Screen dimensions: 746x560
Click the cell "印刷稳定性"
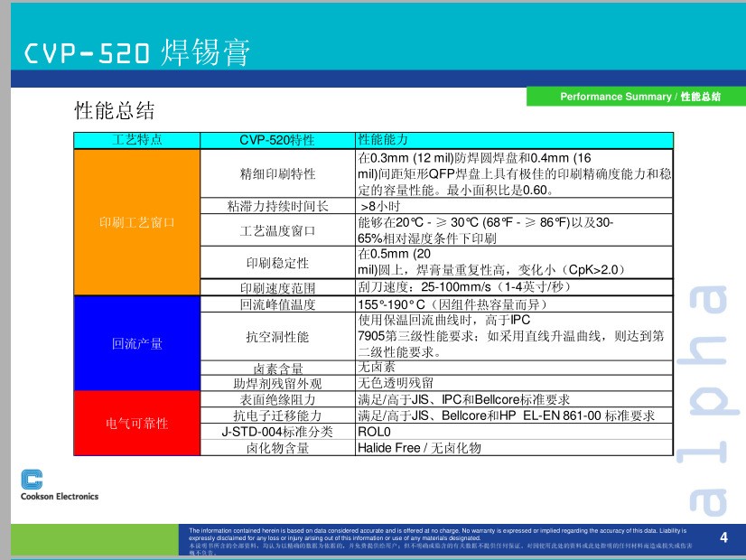(277, 263)
